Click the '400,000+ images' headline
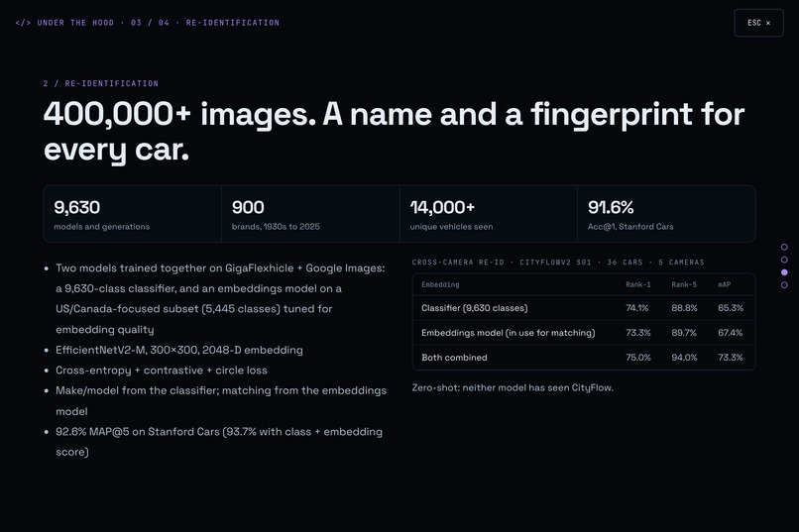This screenshot has height=532, width=799. [x=394, y=131]
